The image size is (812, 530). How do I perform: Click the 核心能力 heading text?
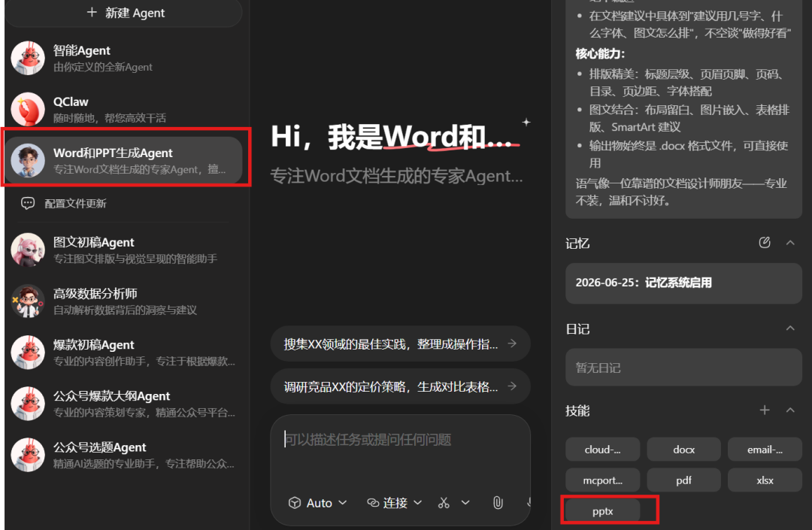tap(600, 54)
